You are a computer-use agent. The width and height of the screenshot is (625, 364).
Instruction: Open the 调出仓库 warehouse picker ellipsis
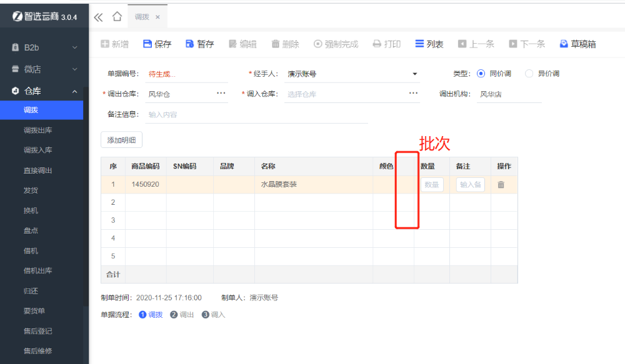221,93
